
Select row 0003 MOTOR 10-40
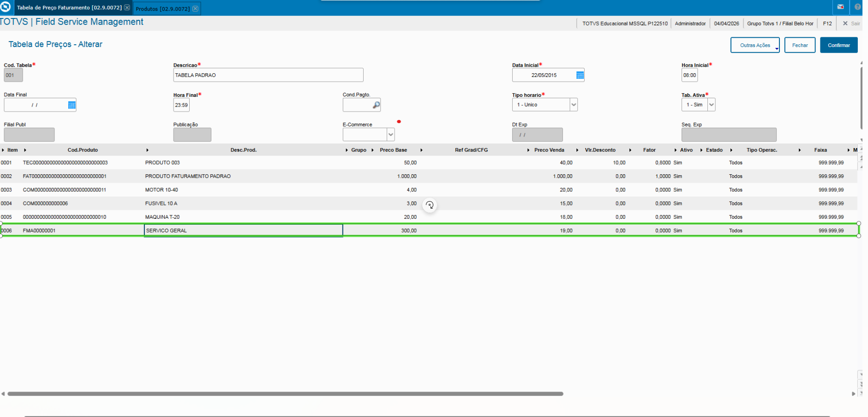pos(429,190)
